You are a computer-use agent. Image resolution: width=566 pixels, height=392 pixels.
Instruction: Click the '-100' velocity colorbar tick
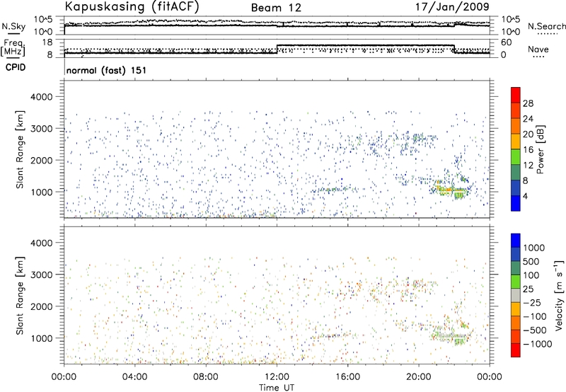point(535,316)
